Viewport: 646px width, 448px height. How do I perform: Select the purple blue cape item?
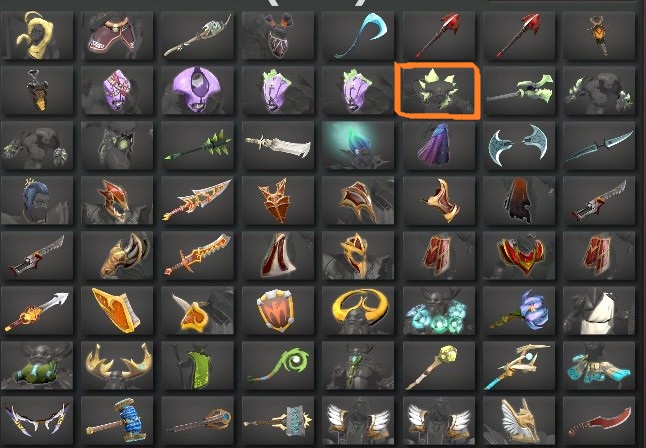[438, 145]
